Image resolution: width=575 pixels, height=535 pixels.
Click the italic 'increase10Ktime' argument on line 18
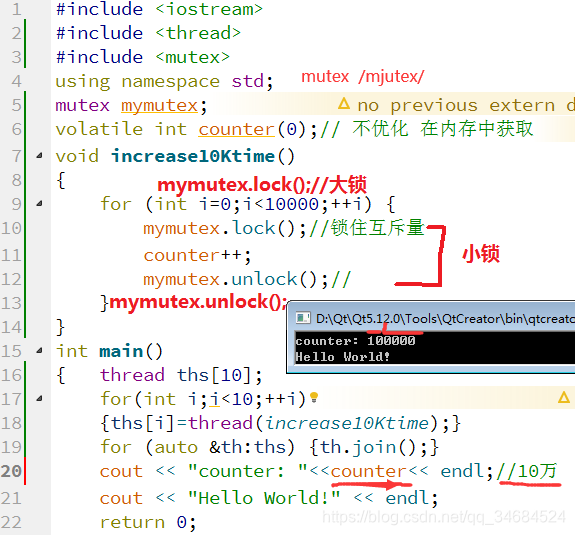click(x=346, y=424)
